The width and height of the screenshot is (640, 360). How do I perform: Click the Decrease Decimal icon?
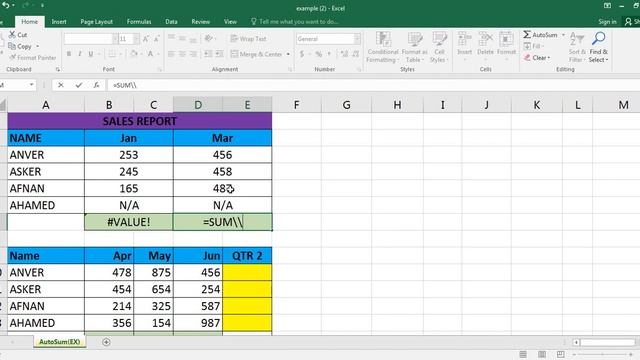click(356, 54)
